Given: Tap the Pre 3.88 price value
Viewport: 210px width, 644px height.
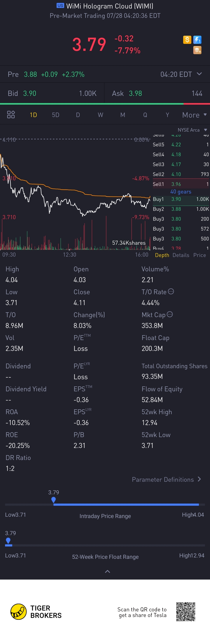Looking at the screenshot, I should point(30,74).
